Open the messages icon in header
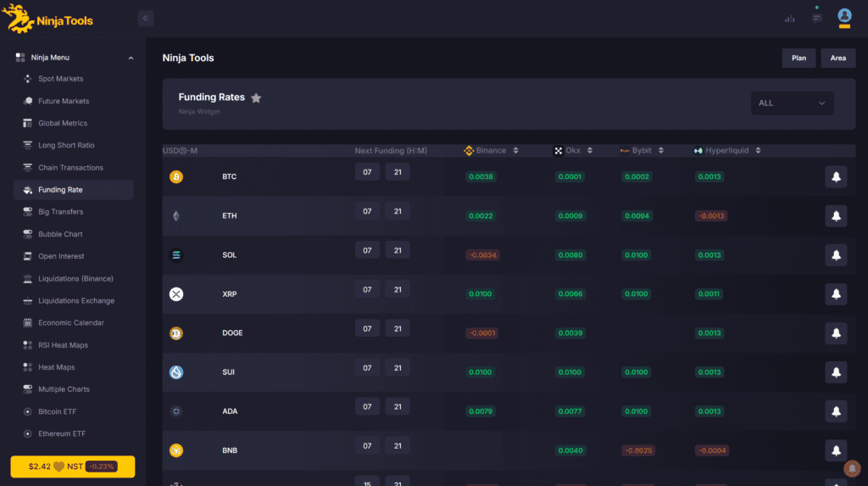This screenshot has height=486, width=868. pyautogui.click(x=817, y=19)
